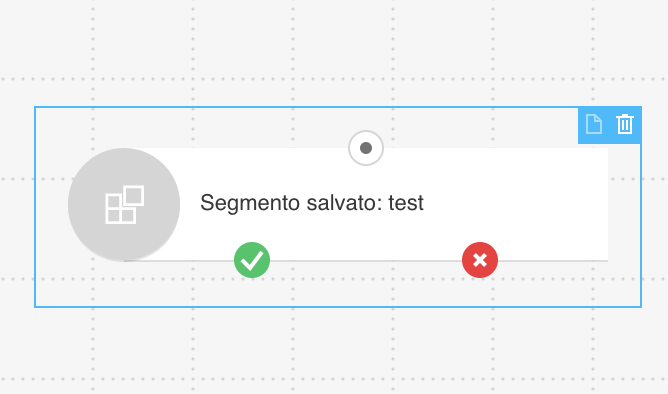Image resolution: width=668 pixels, height=394 pixels.
Task: Select the word 'test' in the node title
Action: point(406,203)
